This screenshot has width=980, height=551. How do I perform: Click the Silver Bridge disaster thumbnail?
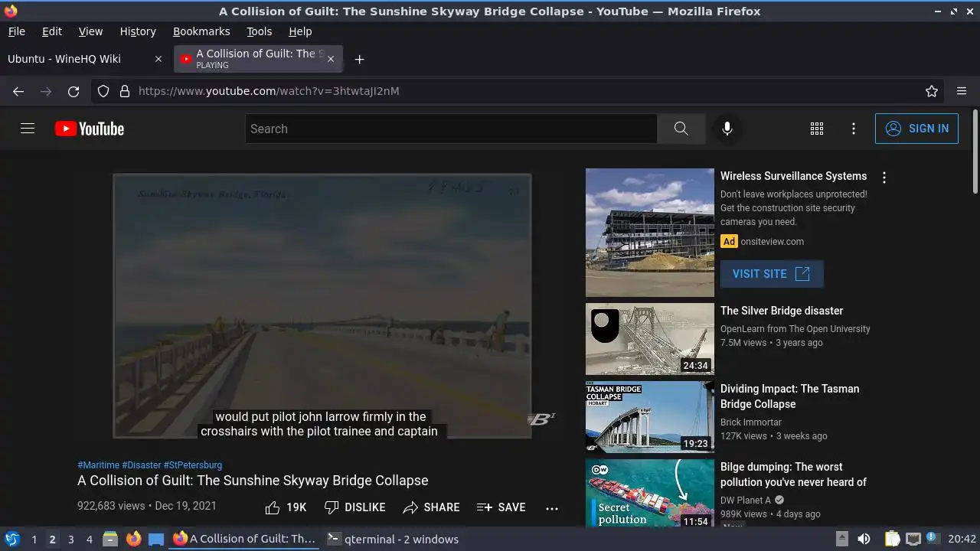click(x=650, y=339)
